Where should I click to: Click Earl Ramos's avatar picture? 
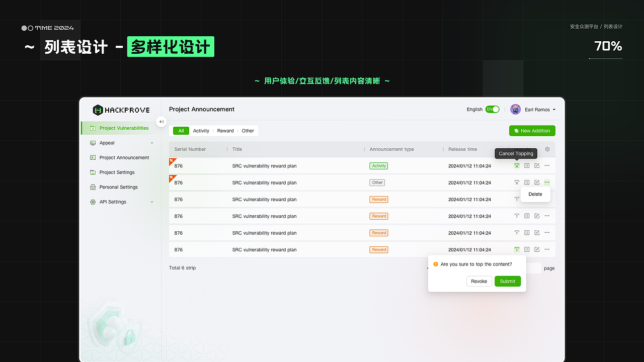pos(515,109)
